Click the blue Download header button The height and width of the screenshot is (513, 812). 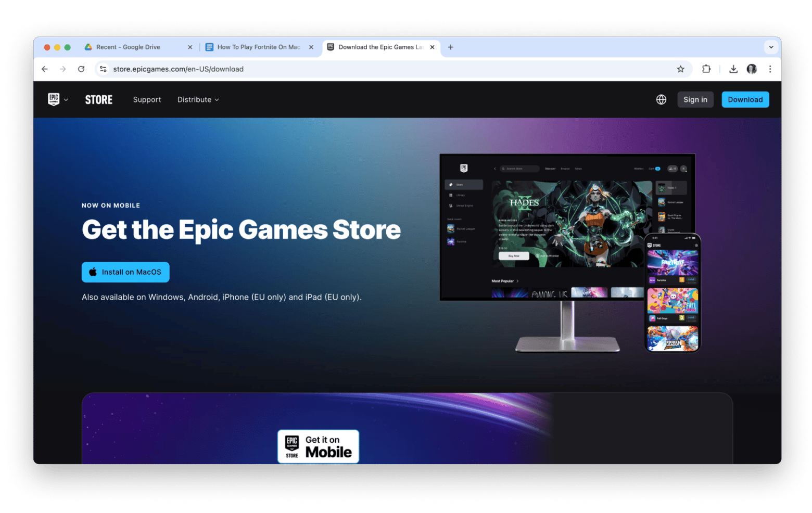(x=745, y=100)
